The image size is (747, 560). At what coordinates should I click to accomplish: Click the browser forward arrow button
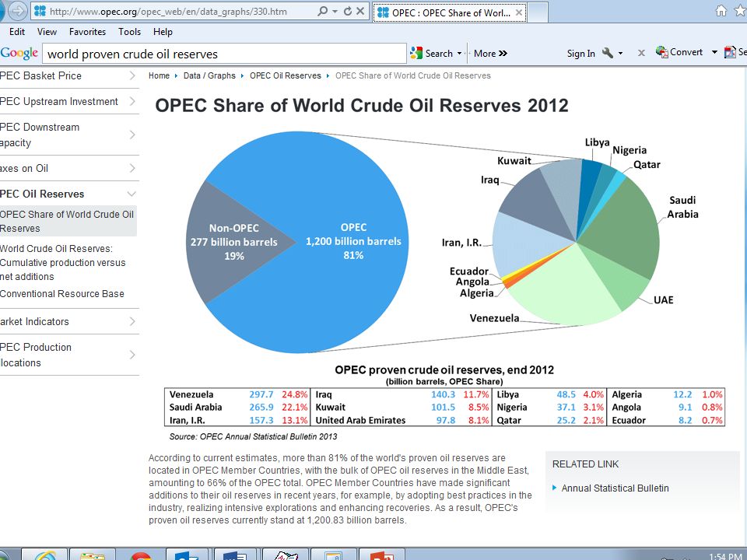pyautogui.click(x=18, y=10)
